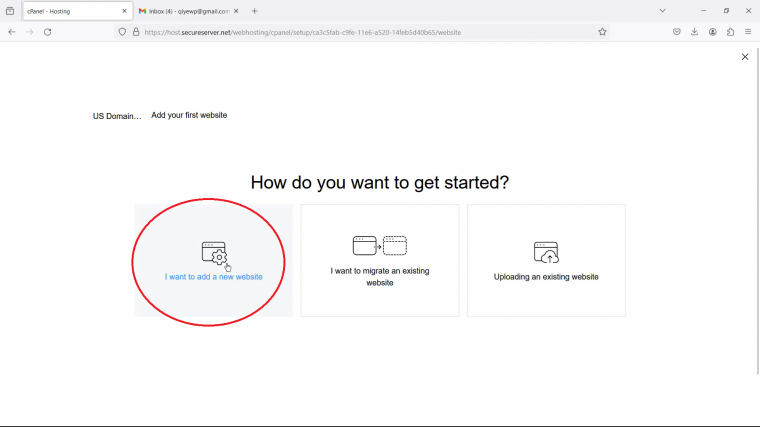Close the cPanel - Hosting tab
Image resolution: width=760 pixels, height=427 pixels.
124,11
